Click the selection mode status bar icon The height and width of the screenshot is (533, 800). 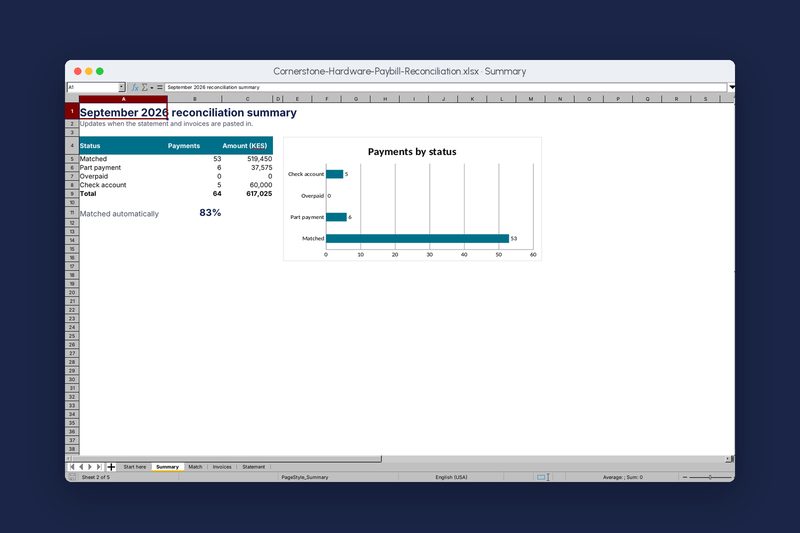click(543, 477)
